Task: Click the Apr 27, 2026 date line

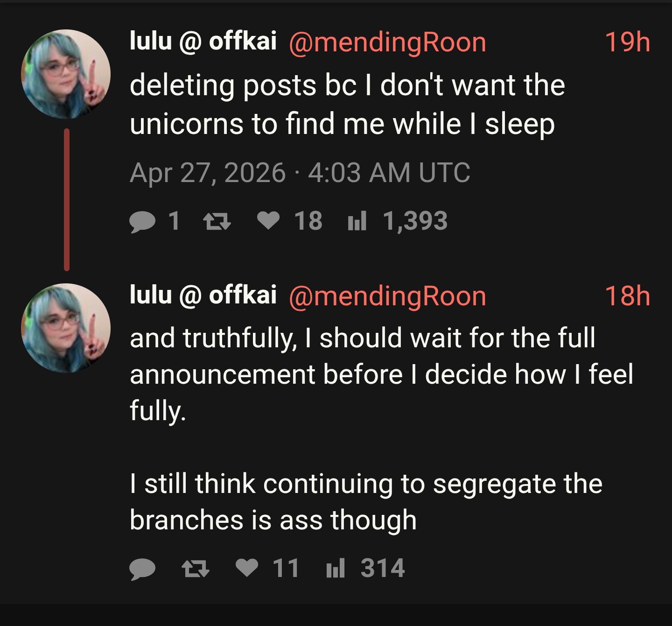Action: pos(300,173)
